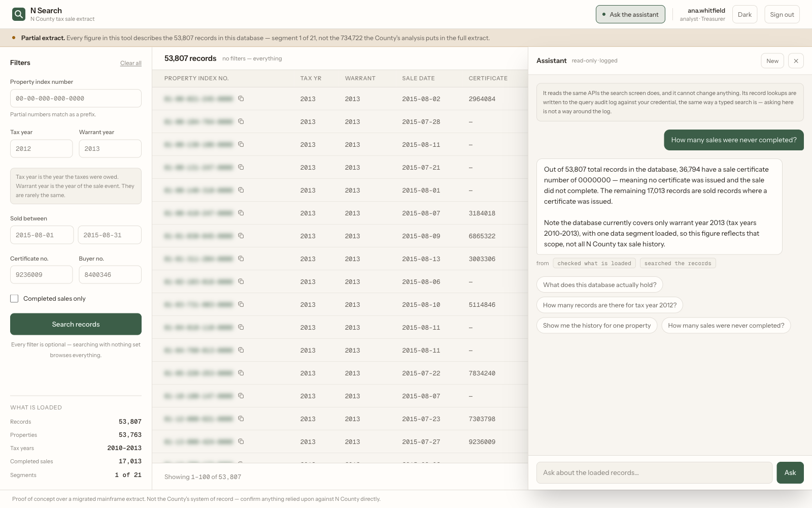Image resolution: width=812 pixels, height=508 pixels.
Task: Click the Search records button
Action: [76, 324]
